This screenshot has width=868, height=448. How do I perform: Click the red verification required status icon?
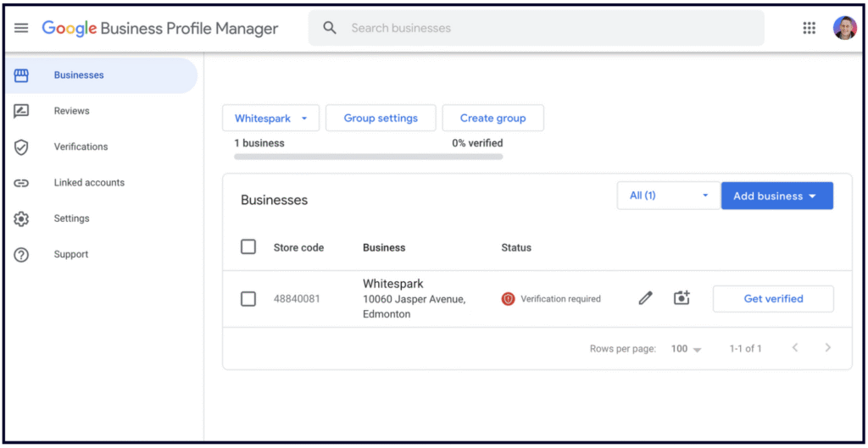(508, 299)
